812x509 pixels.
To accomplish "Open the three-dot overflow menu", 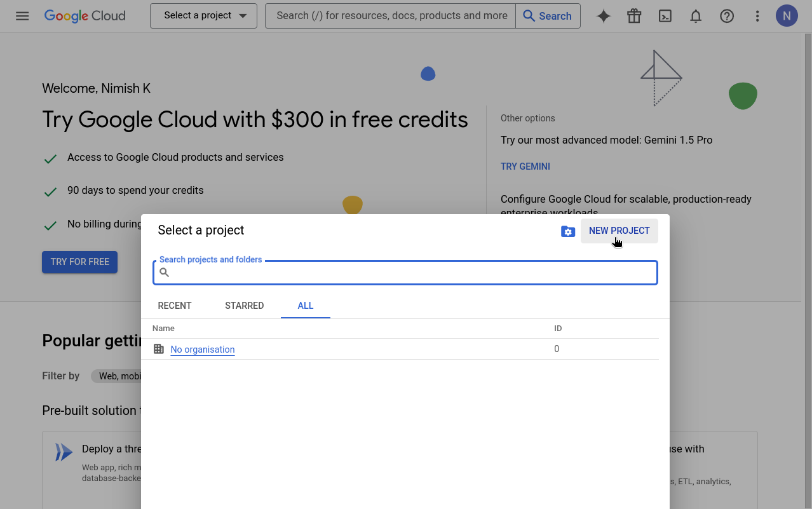I will [x=757, y=16].
